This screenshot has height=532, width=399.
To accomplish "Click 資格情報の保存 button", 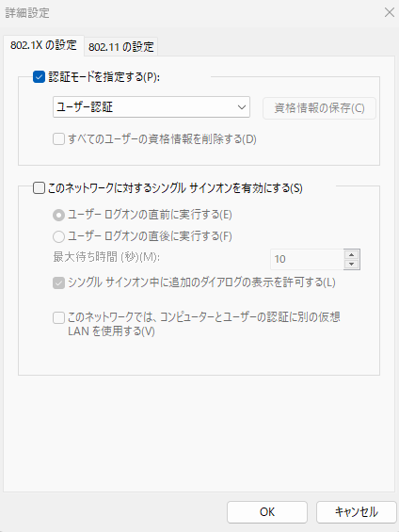I will pyautogui.click(x=319, y=108).
